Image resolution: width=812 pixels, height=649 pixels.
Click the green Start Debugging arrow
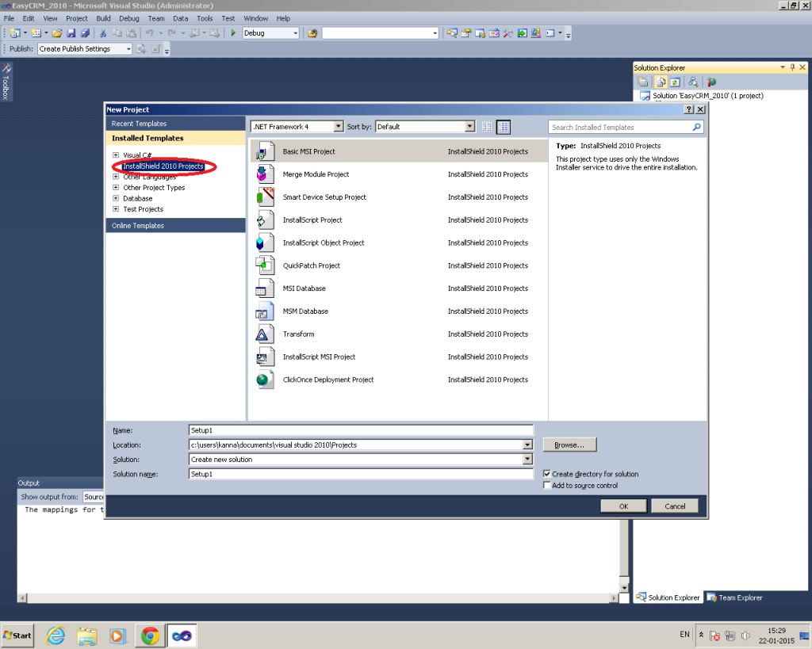point(233,33)
